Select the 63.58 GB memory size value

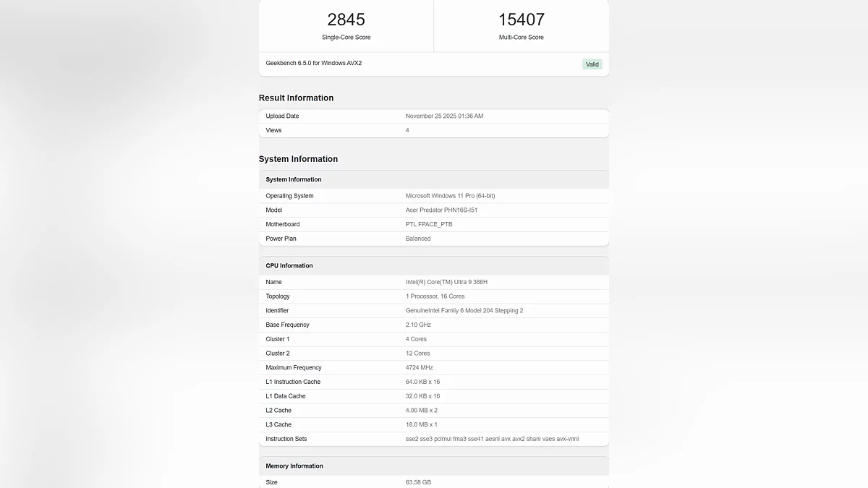click(x=418, y=482)
